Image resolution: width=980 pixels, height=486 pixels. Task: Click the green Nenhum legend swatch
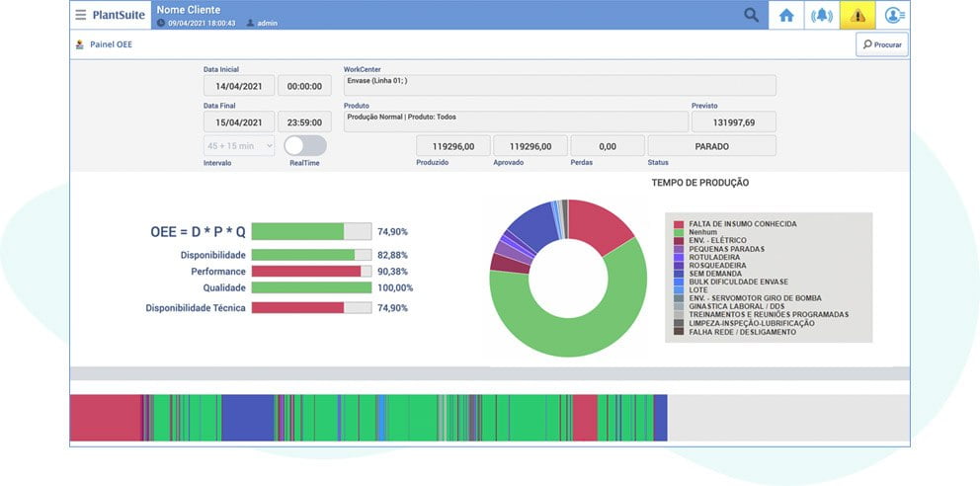click(x=679, y=232)
